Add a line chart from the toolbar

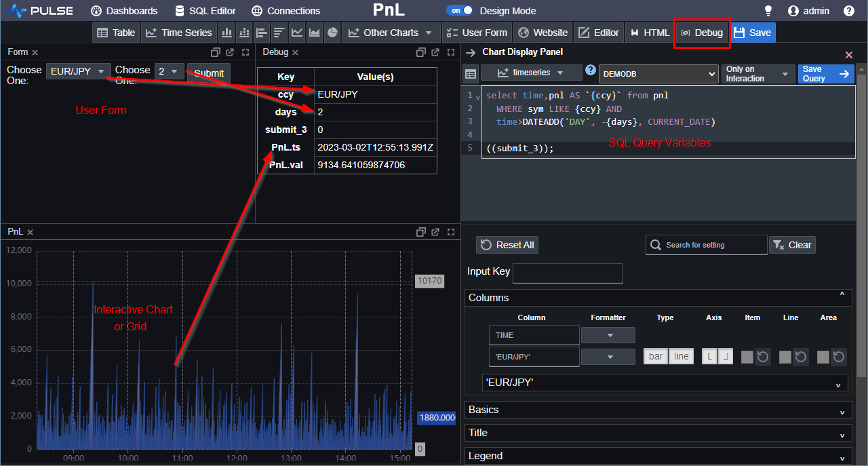click(297, 33)
